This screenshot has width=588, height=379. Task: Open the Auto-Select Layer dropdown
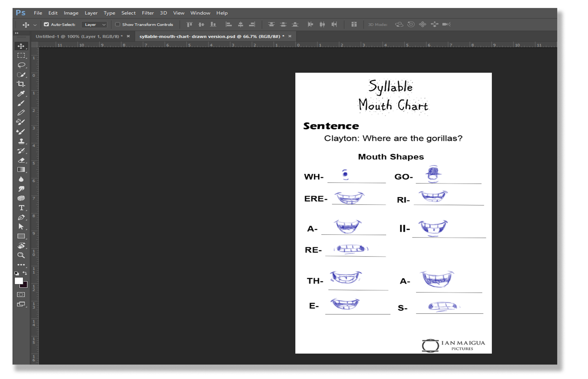[94, 25]
